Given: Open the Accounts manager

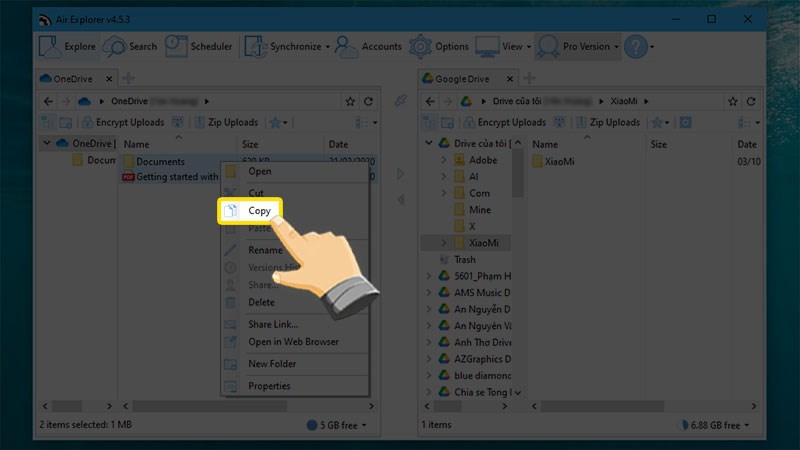Looking at the screenshot, I should pyautogui.click(x=368, y=46).
